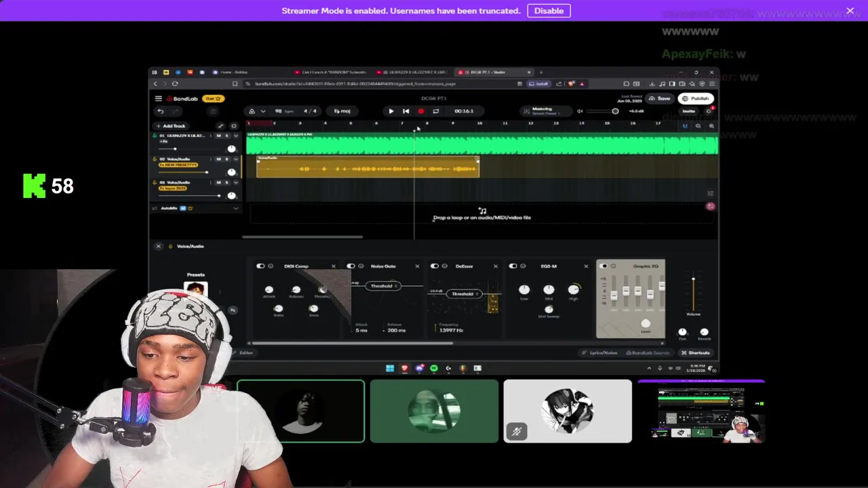
Task: Solo track 03 Voice/Audio
Action: point(226,182)
